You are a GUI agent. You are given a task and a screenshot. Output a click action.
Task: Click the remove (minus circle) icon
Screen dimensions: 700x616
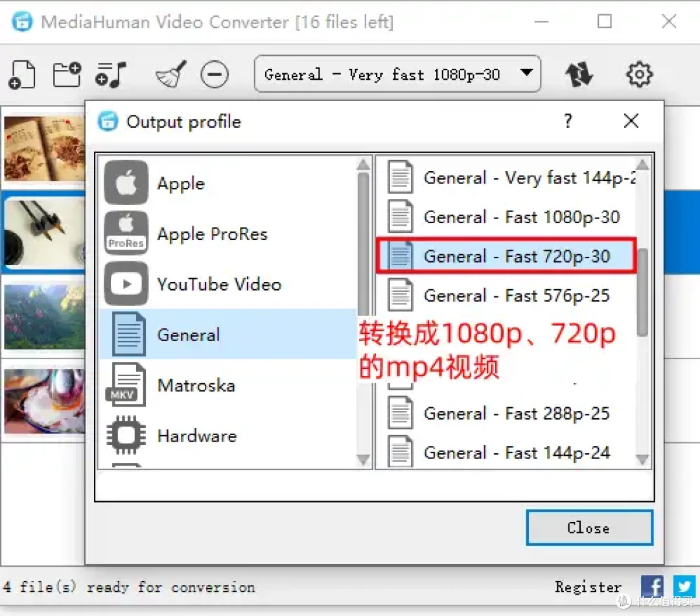215,74
